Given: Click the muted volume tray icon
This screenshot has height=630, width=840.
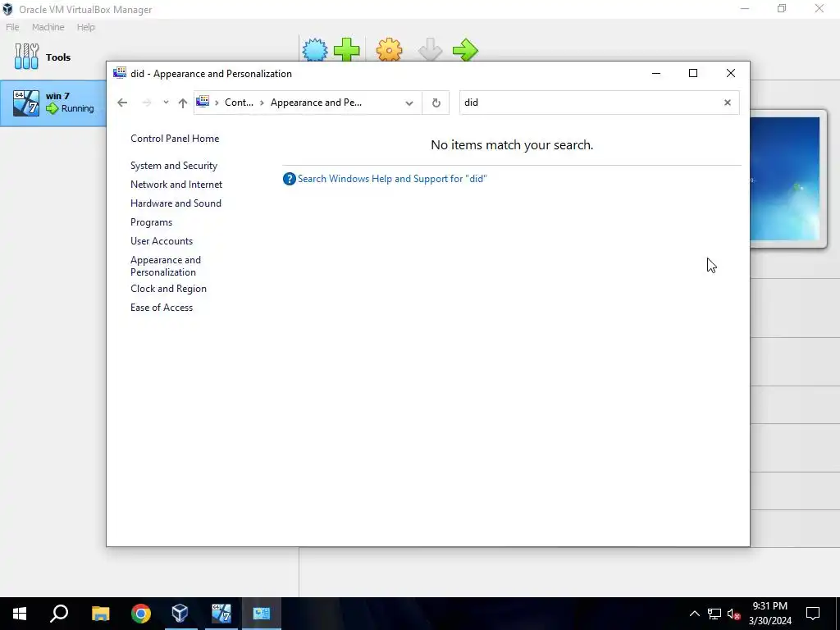Looking at the screenshot, I should pos(734,614).
